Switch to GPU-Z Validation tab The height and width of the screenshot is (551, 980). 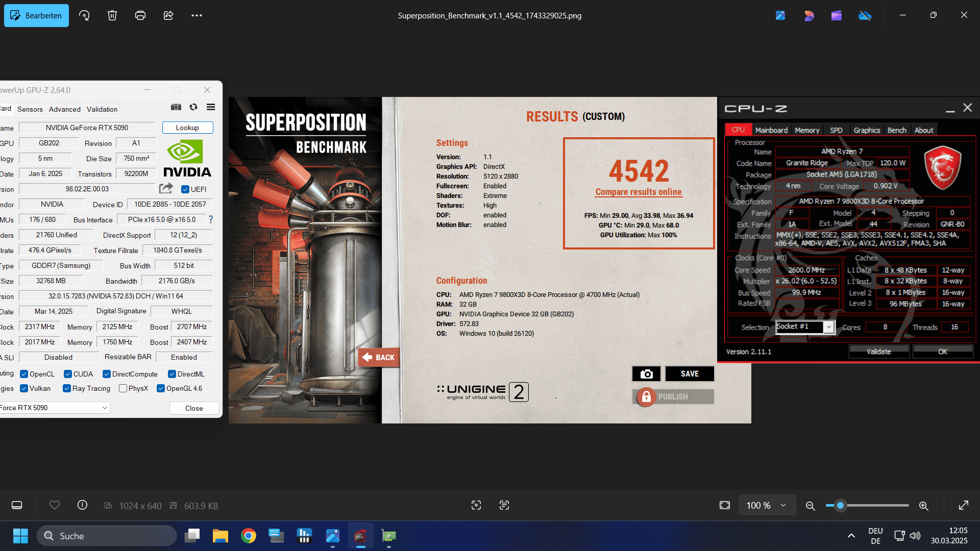tap(102, 109)
